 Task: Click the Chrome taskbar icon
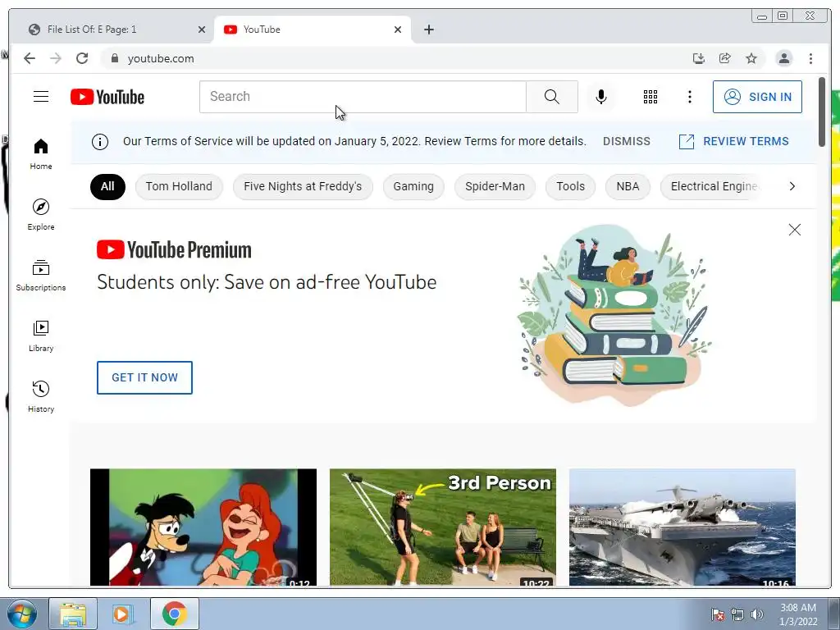click(174, 614)
